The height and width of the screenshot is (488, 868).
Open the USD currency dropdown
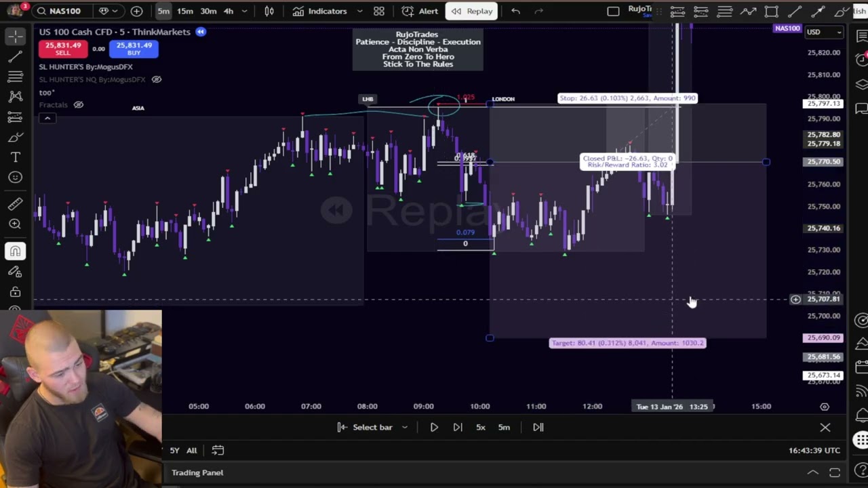(x=823, y=32)
